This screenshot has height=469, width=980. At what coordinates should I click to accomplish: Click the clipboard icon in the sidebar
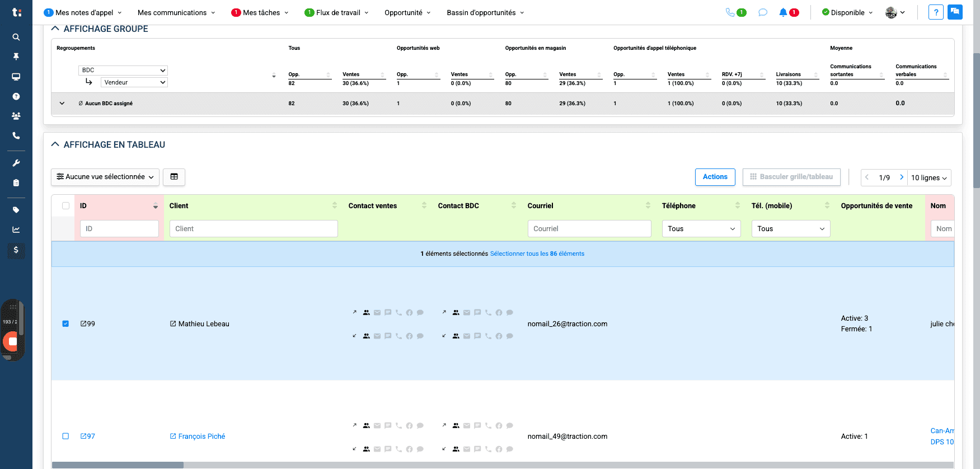point(16,182)
